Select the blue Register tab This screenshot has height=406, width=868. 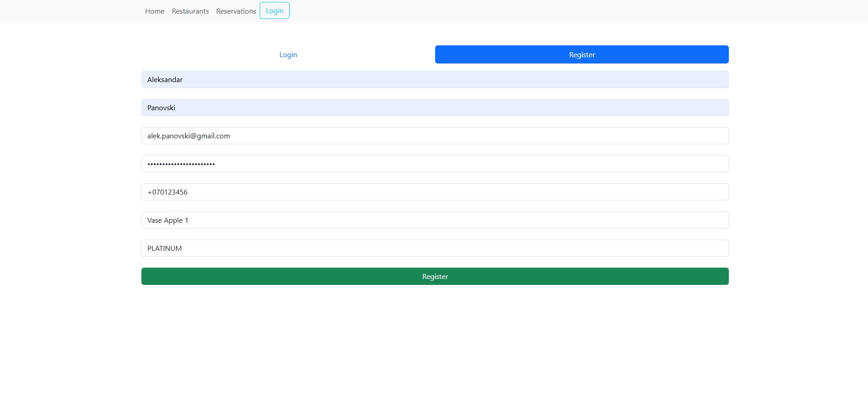click(582, 55)
